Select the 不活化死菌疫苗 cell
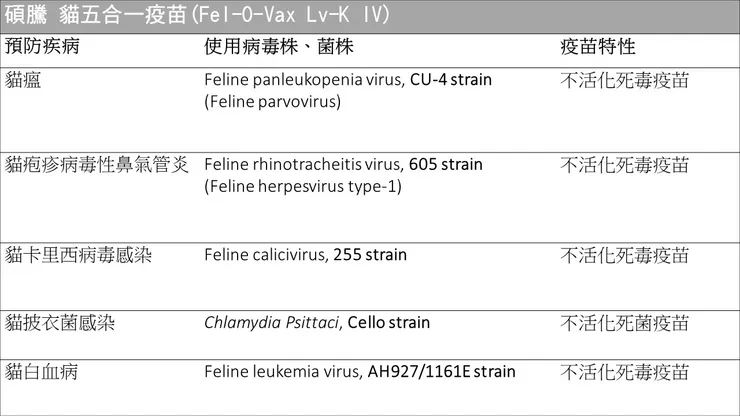This screenshot has height=416, width=740. point(624,323)
